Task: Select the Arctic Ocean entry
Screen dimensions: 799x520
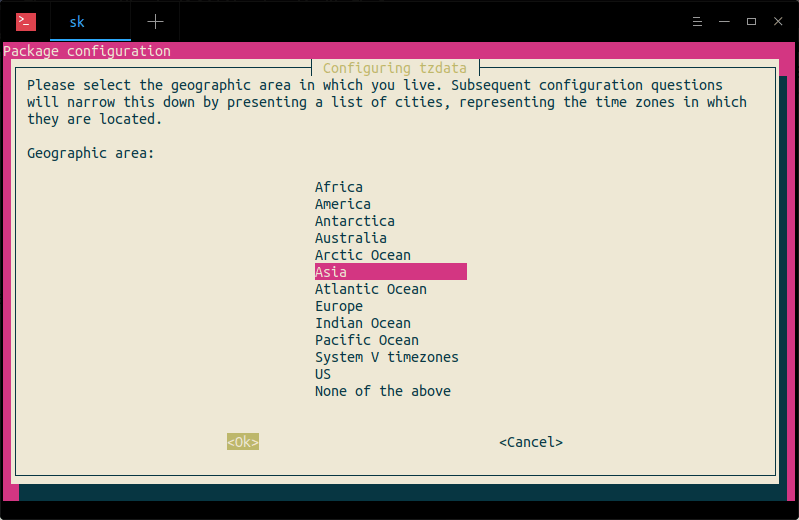Action: coord(363,255)
